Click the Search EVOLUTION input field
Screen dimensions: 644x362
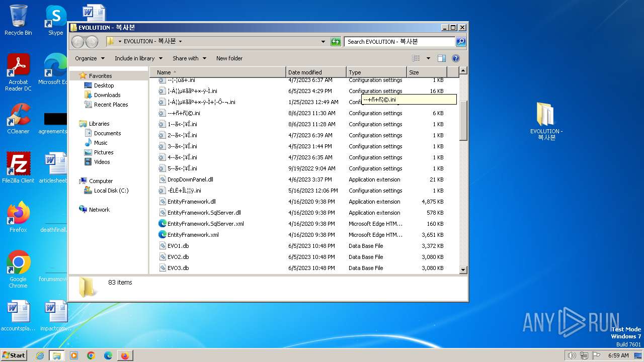400,42
